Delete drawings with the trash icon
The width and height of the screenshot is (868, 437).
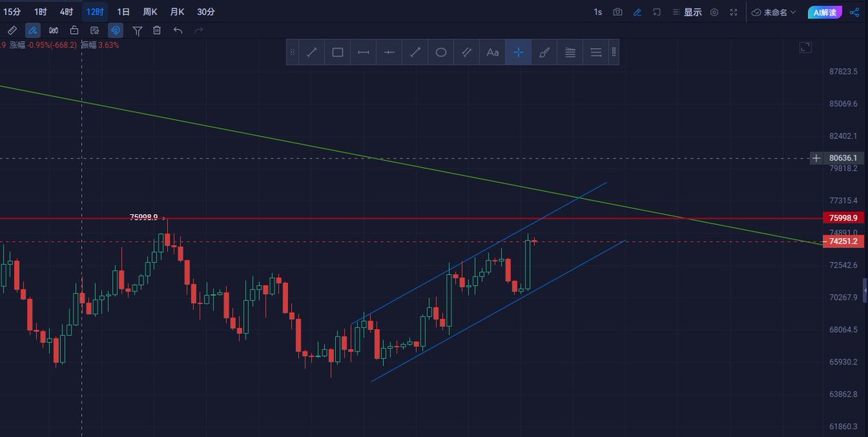point(157,30)
